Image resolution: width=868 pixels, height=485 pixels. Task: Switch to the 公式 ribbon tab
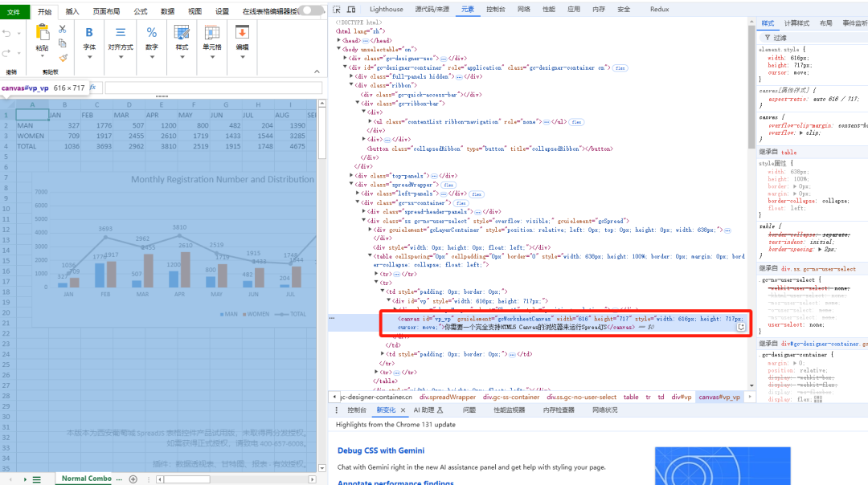point(141,11)
